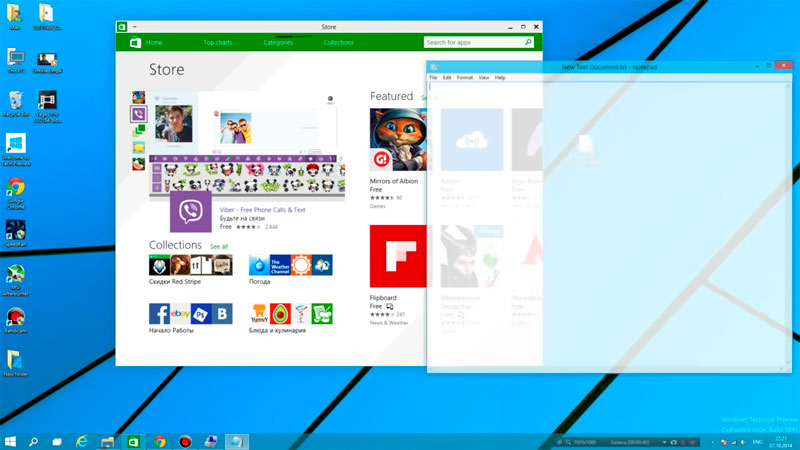This screenshot has width=800, height=450.
Task: Open Categories in the Store navigation
Action: [278, 42]
